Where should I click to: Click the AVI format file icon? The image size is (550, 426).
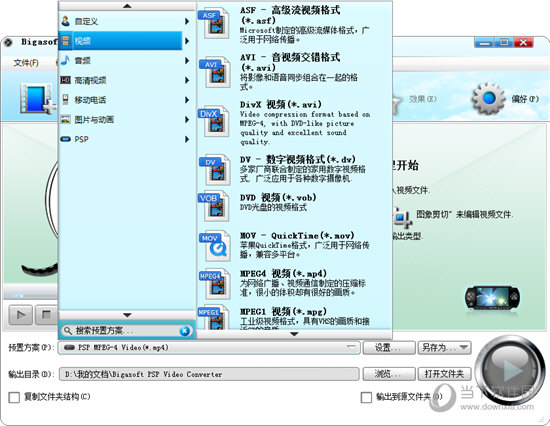click(x=214, y=72)
